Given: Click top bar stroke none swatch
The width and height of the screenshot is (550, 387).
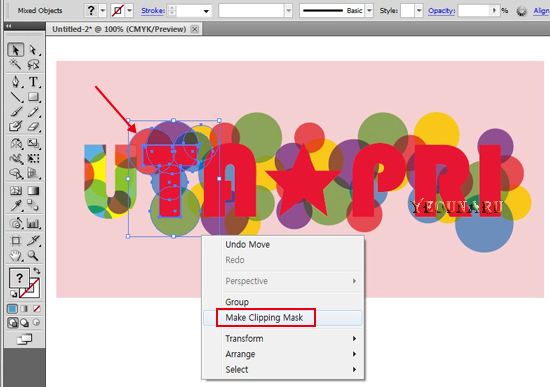Looking at the screenshot, I should click(x=118, y=11).
